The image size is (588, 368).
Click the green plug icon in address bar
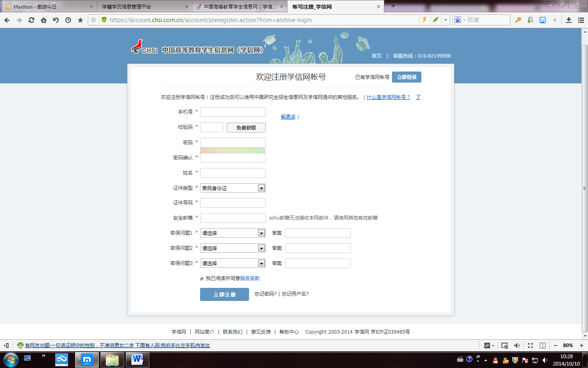pyautogui.click(x=436, y=20)
